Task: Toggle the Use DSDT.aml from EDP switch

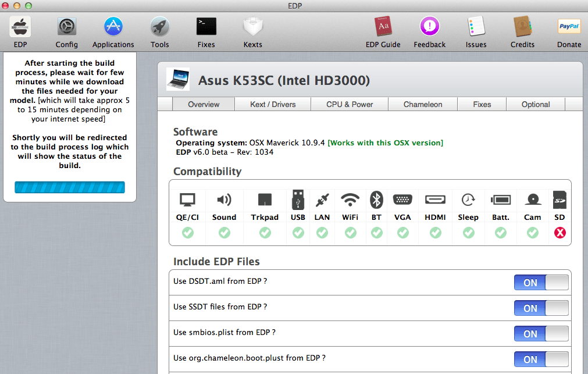Action: [541, 283]
